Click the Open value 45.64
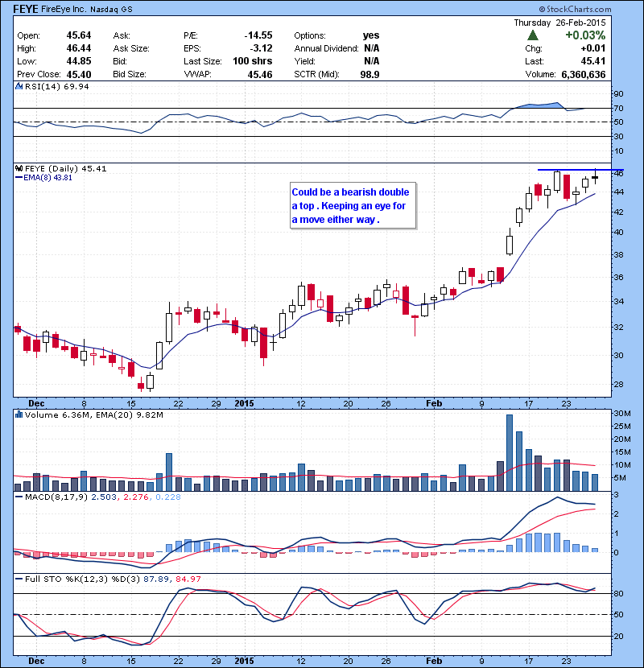 79,35
